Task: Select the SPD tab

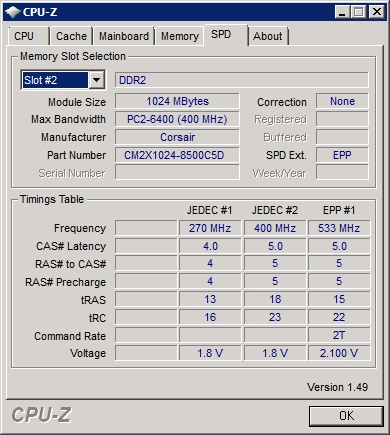Action: click(226, 35)
